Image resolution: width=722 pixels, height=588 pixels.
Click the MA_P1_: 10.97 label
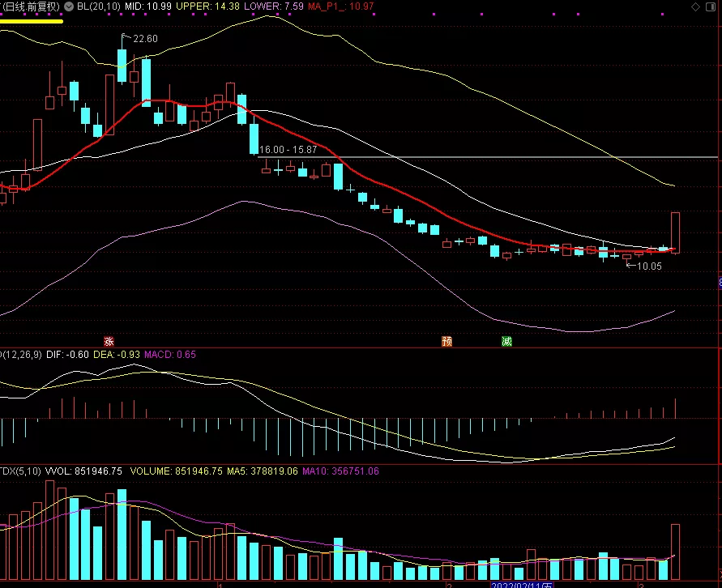340,6
